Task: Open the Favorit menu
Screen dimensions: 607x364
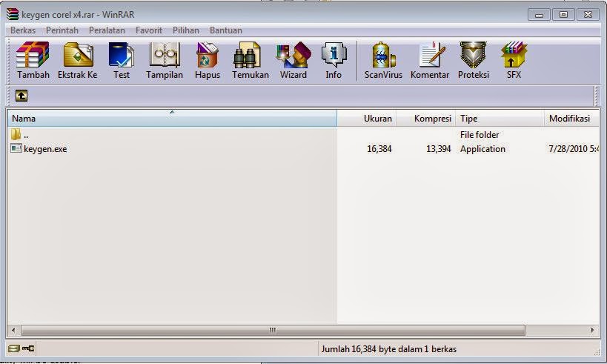Action: point(149,30)
